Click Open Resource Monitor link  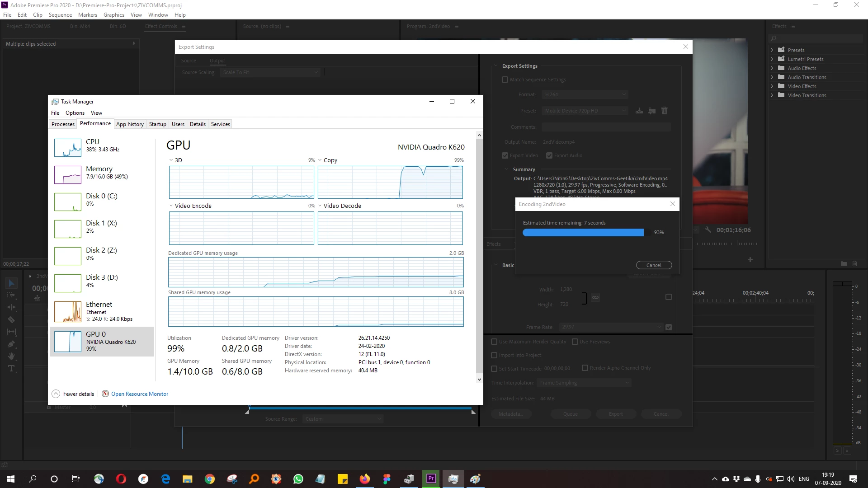(139, 394)
